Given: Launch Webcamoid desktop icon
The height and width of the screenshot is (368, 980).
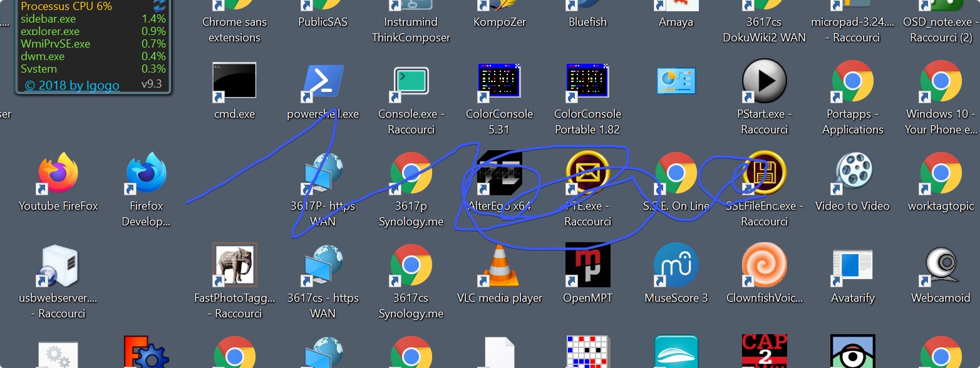Looking at the screenshot, I should coord(941,266).
